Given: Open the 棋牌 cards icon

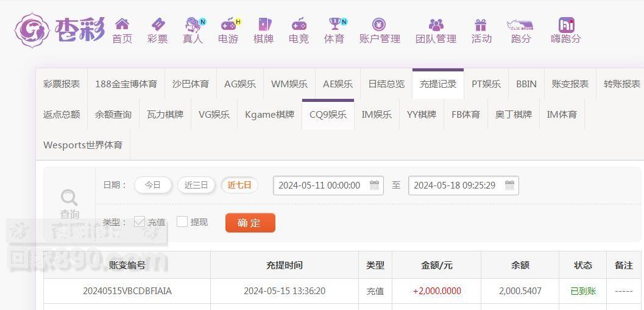Looking at the screenshot, I should click(264, 24).
